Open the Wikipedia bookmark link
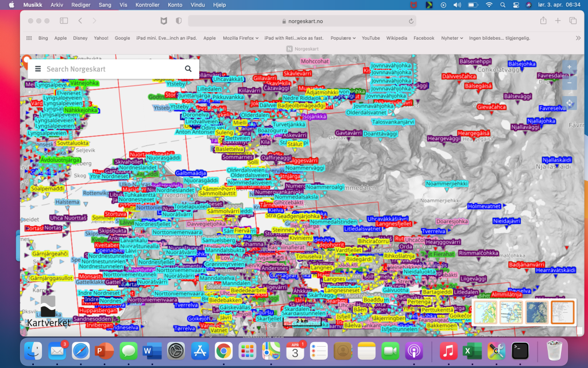This screenshot has height=368, width=588. 396,38
